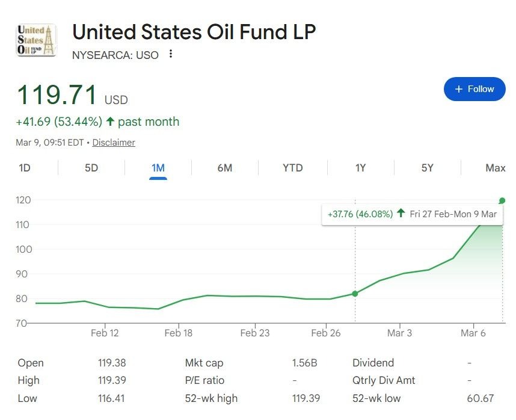Click the plus icon in Follow button
The height and width of the screenshot is (420, 516).
459,89
